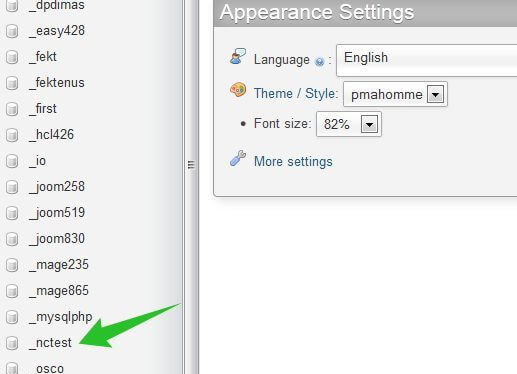The width and height of the screenshot is (517, 374).
Task: Select the _joom830 database
Action: click(57, 239)
